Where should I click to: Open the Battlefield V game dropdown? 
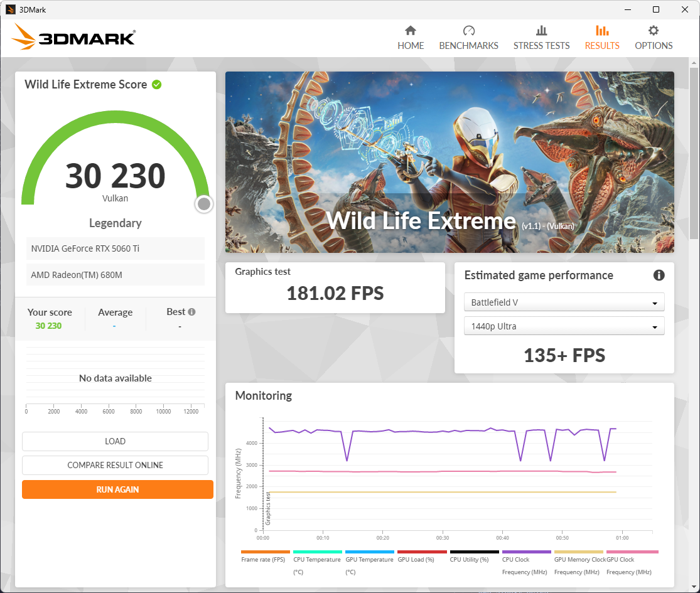[x=564, y=302]
